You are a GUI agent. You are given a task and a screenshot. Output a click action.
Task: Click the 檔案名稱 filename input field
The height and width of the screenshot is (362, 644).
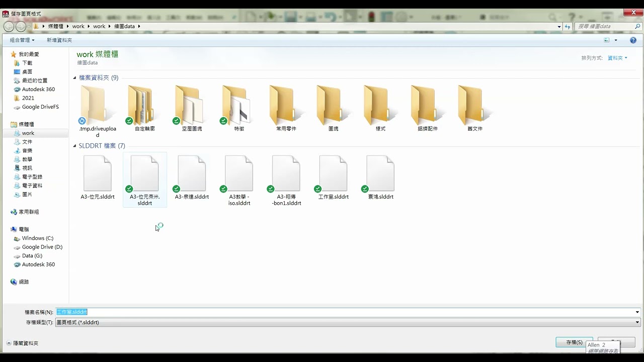[344, 312]
